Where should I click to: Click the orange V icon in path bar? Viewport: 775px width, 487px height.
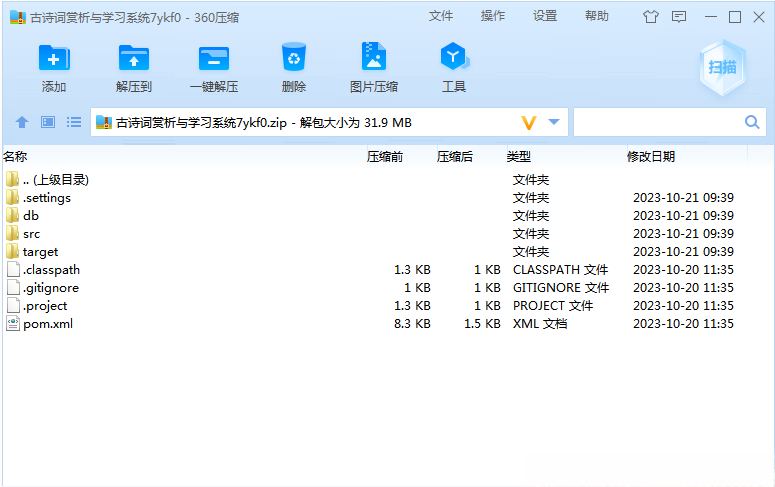click(x=529, y=123)
